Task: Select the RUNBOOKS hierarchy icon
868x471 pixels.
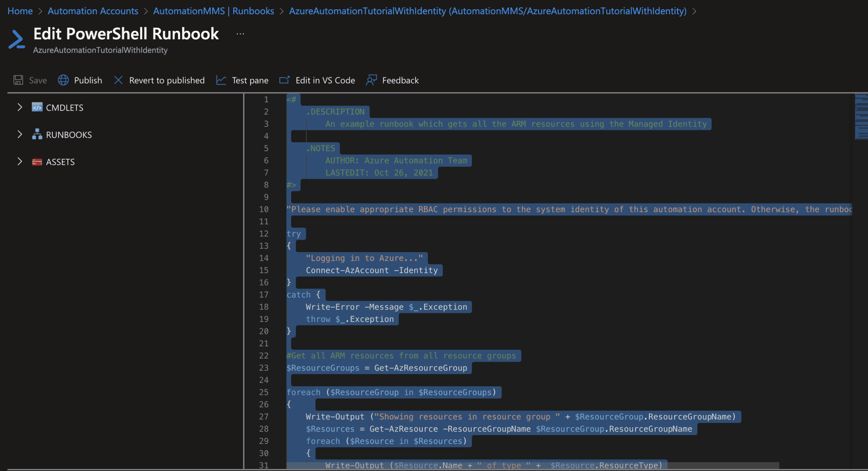Action: click(37, 134)
